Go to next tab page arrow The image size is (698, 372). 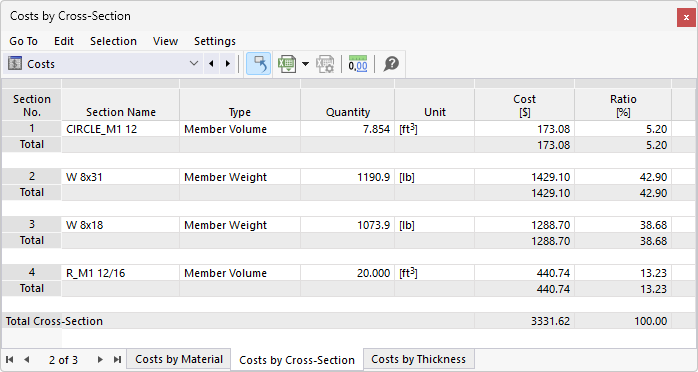(x=100, y=359)
